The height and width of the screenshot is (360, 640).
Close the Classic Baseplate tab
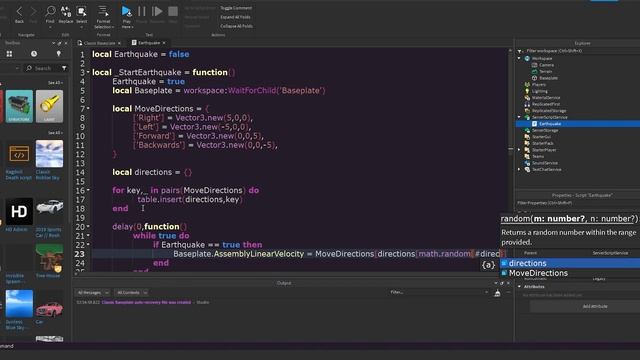119,43
